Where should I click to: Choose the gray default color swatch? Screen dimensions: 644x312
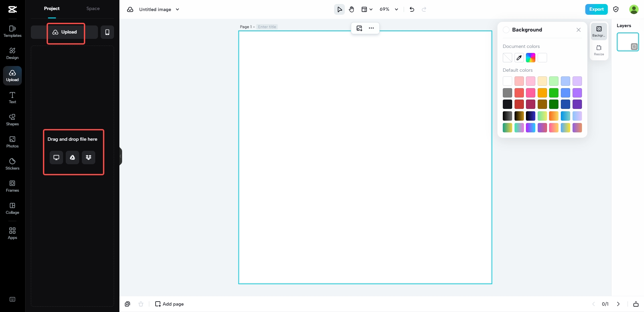click(507, 93)
